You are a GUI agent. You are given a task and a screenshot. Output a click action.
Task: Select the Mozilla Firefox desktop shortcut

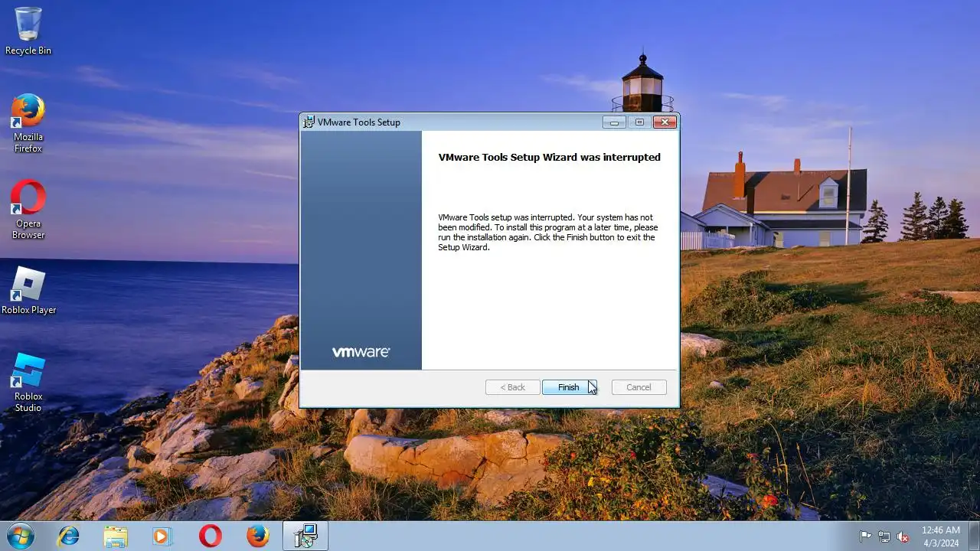coord(28,122)
